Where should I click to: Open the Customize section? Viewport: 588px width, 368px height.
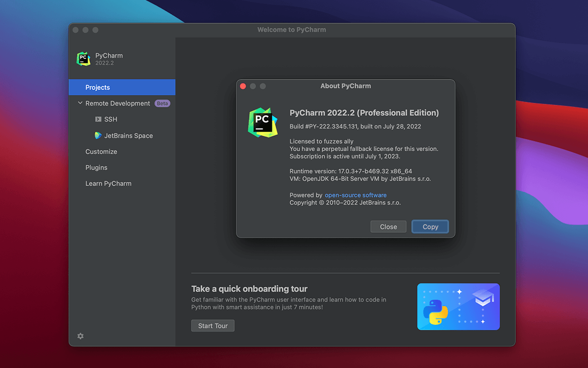(x=101, y=152)
